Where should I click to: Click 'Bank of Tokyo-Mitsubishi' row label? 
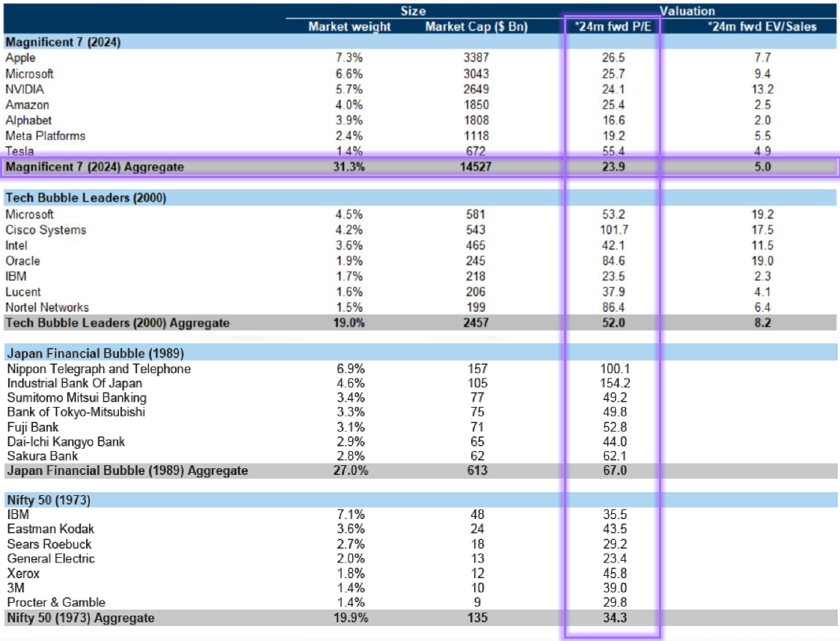tap(76, 412)
